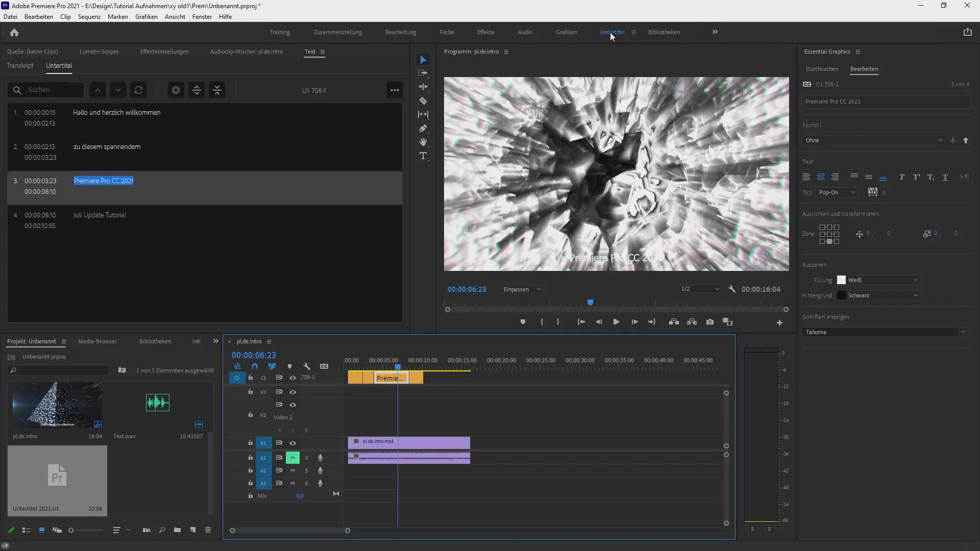Open the Media-Browser tab
The width and height of the screenshot is (980, 551).
97,341
